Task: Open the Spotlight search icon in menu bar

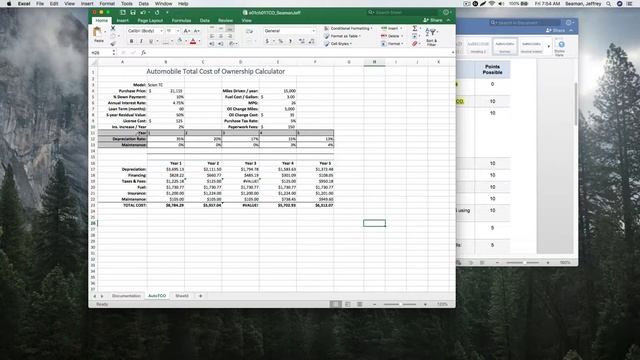Action: (x=608, y=4)
